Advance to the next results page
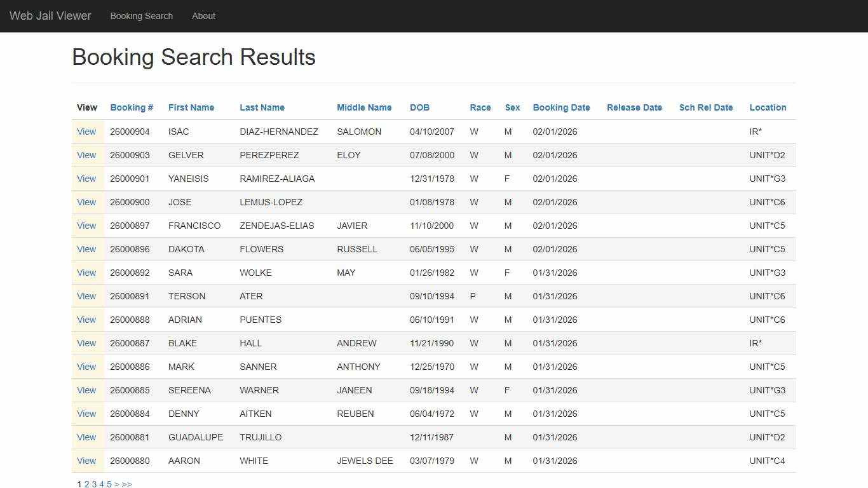Image resolution: width=868 pixels, height=488 pixels. 117,484
